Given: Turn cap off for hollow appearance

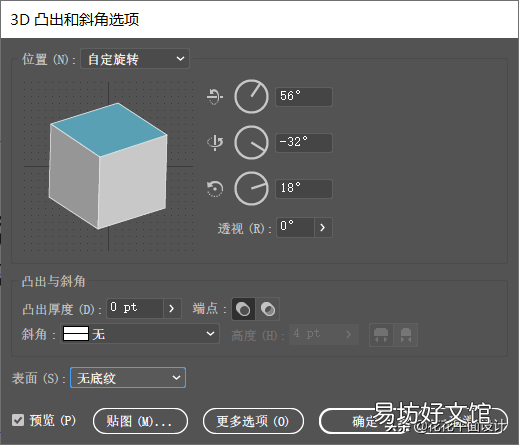Looking at the screenshot, I should tap(268, 309).
